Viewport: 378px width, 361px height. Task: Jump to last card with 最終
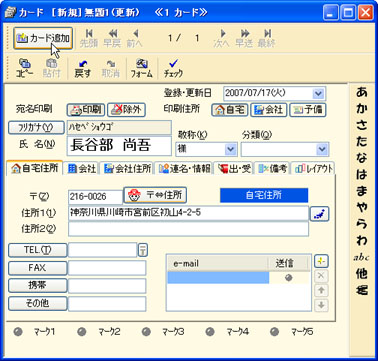pyautogui.click(x=266, y=38)
